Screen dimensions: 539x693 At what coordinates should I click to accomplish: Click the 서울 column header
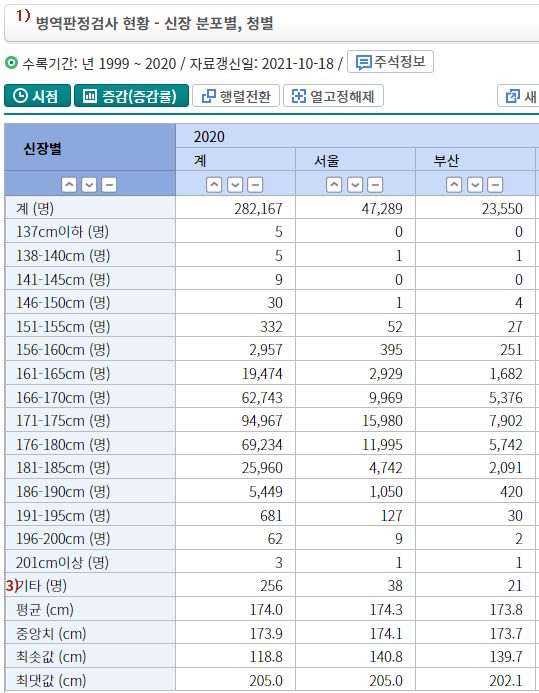(355, 160)
